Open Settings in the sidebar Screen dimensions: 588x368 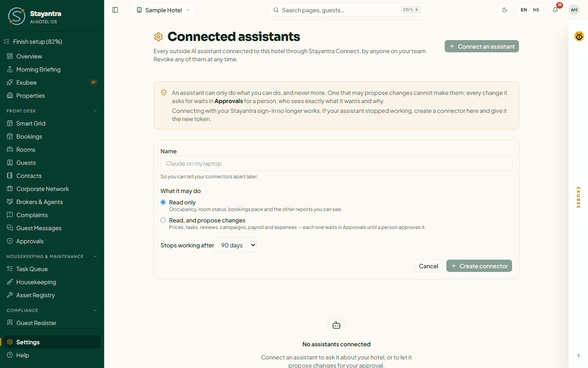pos(52,342)
